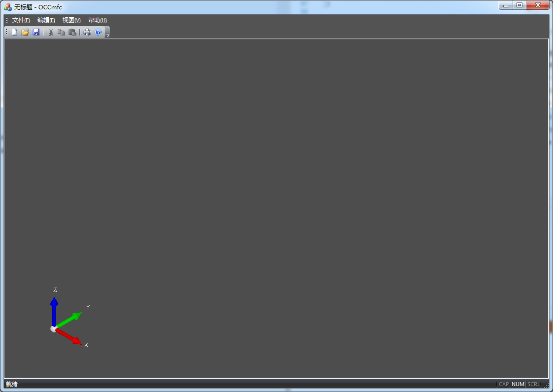Print using the printer icon
The width and height of the screenshot is (553, 392).
point(87,32)
